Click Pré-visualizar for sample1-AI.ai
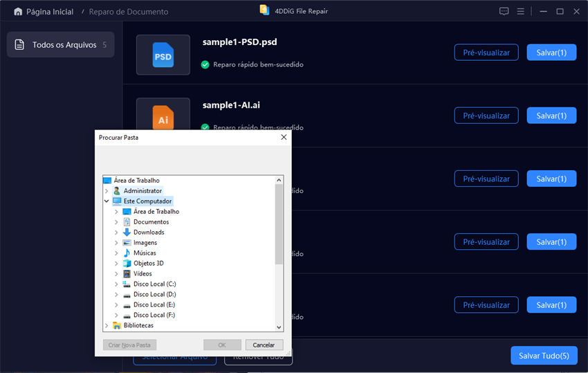588x373 pixels. (486, 116)
